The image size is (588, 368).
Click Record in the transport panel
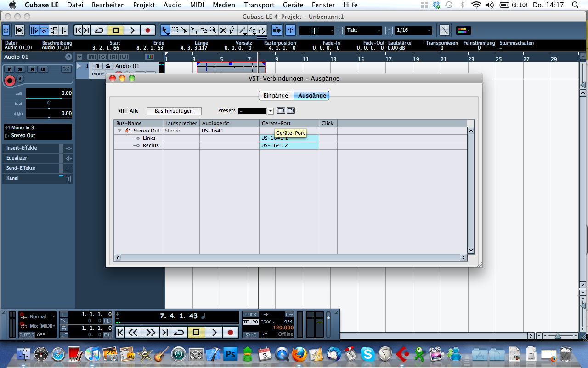click(x=231, y=332)
